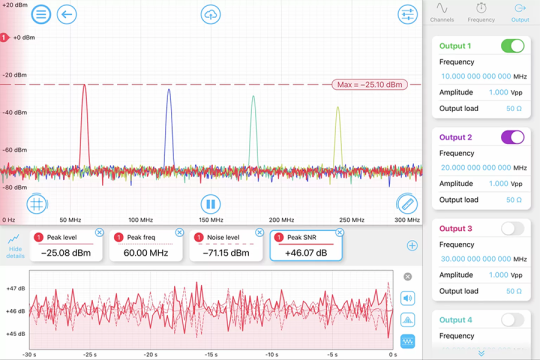Select the speaker audio icon
This screenshot has width=540, height=360.
click(407, 298)
